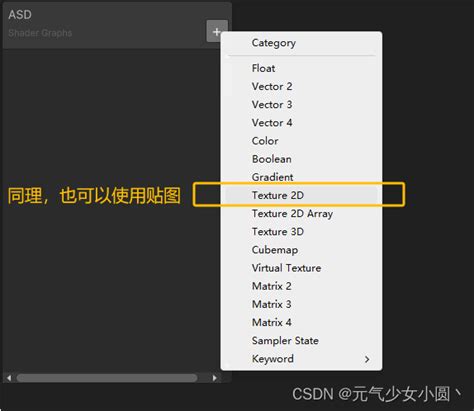Open the Keyword entry in menu
The height and width of the screenshot is (411, 474).
(x=301, y=359)
